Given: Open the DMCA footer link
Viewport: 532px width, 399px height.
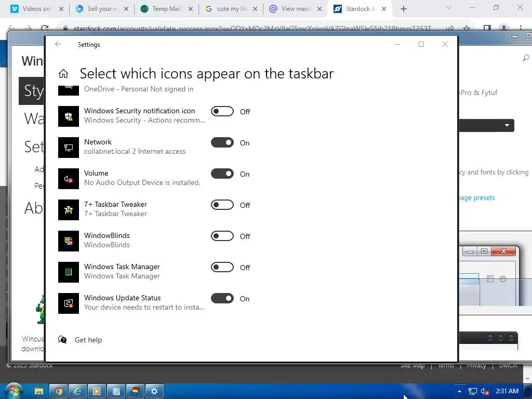Looking at the screenshot, I should pos(508,365).
